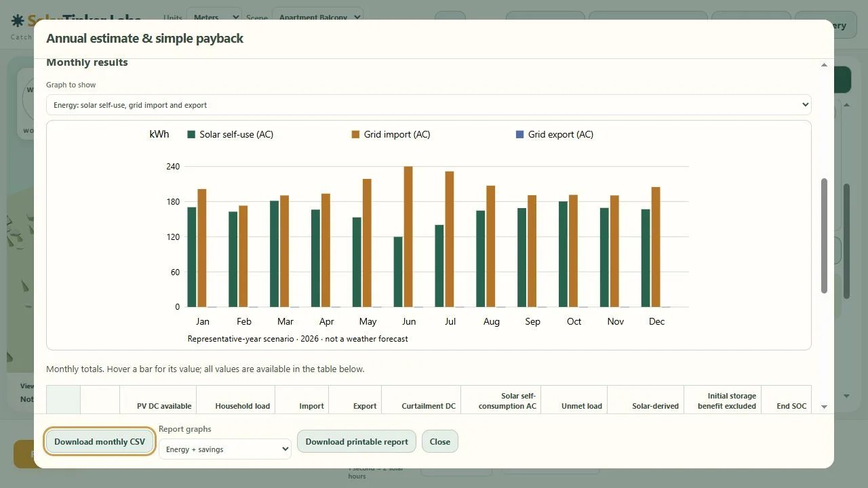Close the annual estimate dialog
868x488 pixels.
[439, 441]
